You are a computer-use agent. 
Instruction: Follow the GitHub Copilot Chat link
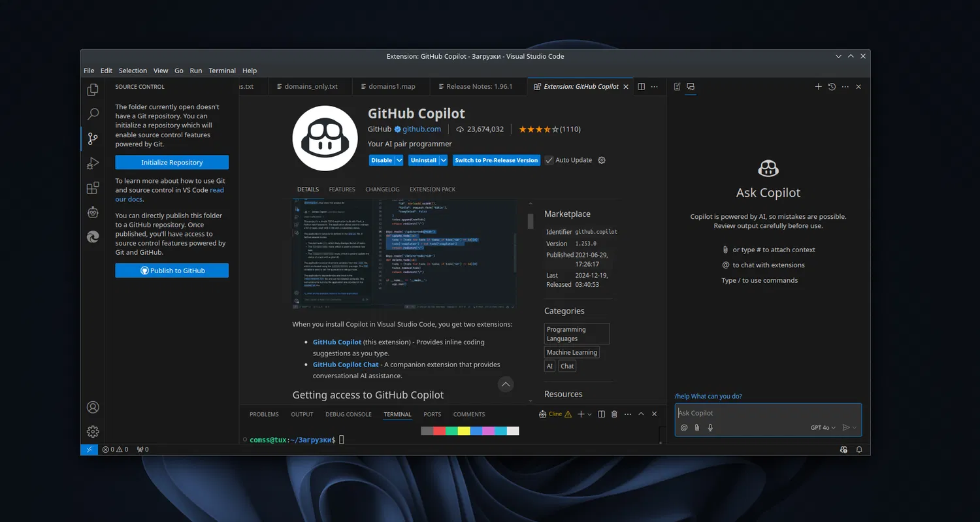pyautogui.click(x=346, y=365)
